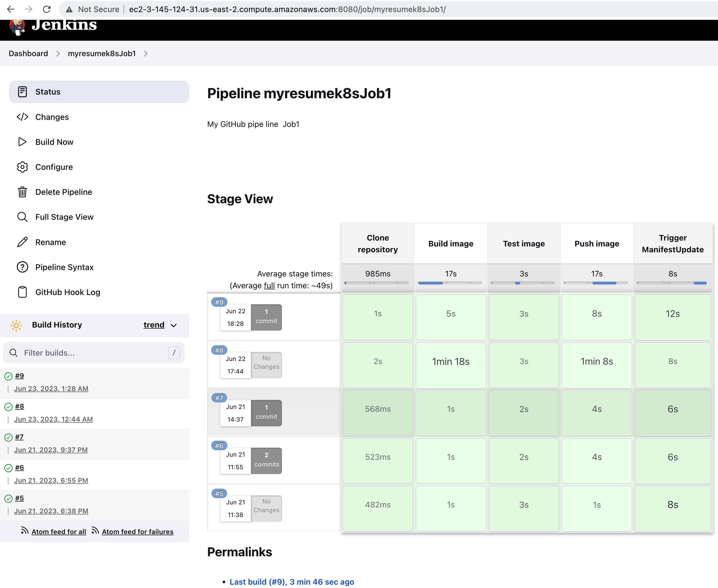Select the Changes icon in sidebar

tap(22, 117)
